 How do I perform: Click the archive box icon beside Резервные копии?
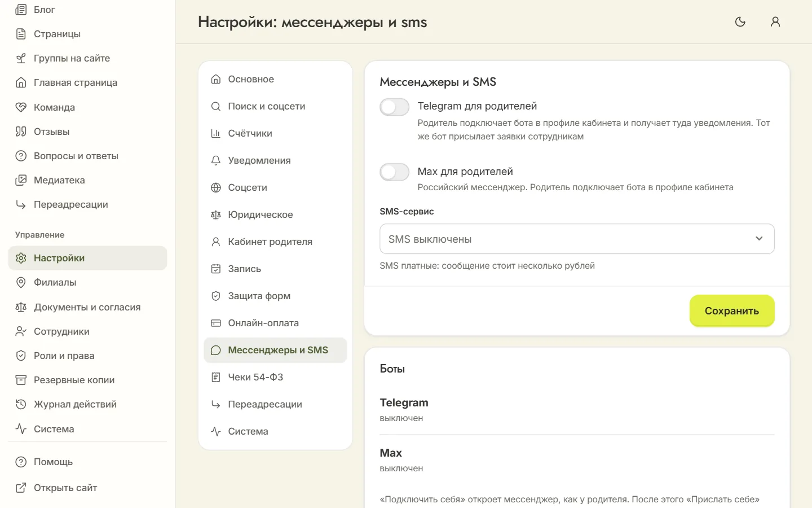click(x=21, y=380)
